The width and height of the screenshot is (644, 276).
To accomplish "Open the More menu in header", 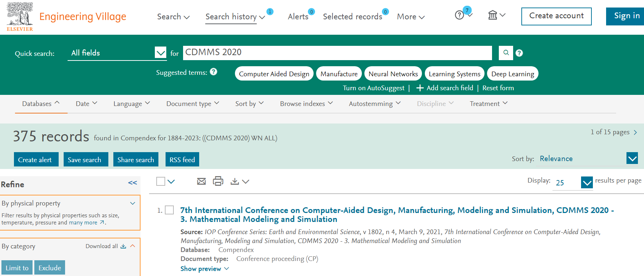I will point(411,16).
